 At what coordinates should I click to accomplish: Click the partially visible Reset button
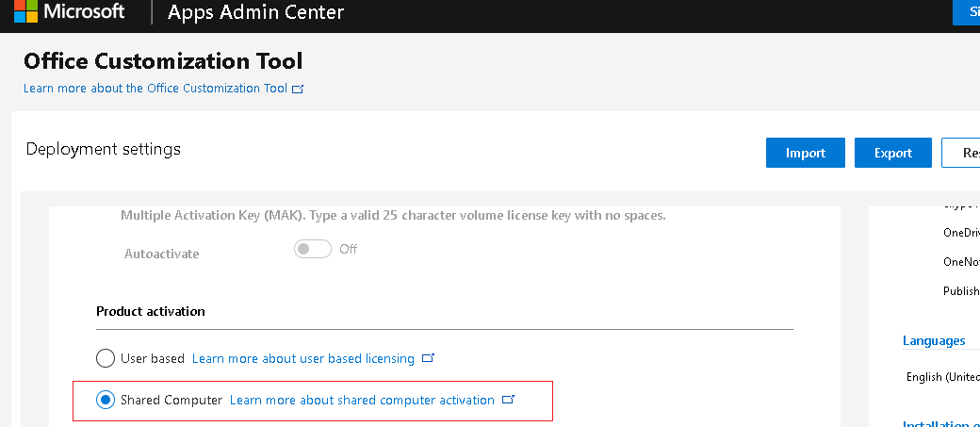click(960, 153)
